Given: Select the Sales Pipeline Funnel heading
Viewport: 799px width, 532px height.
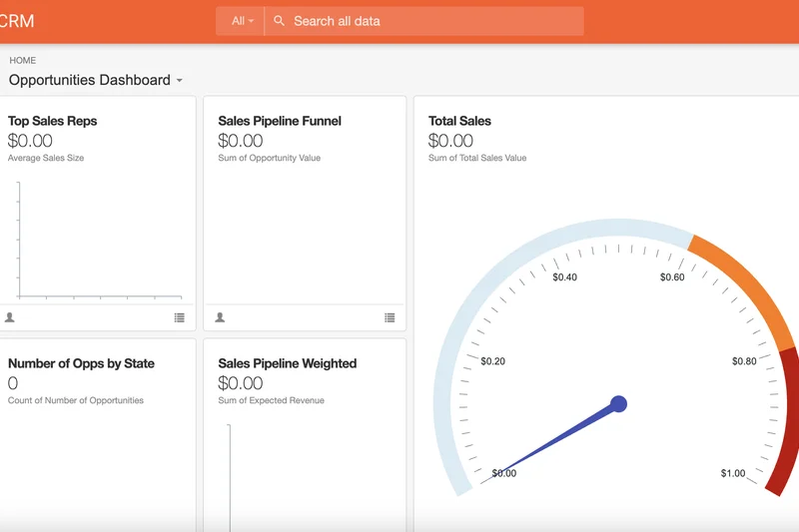Looking at the screenshot, I should (x=280, y=121).
